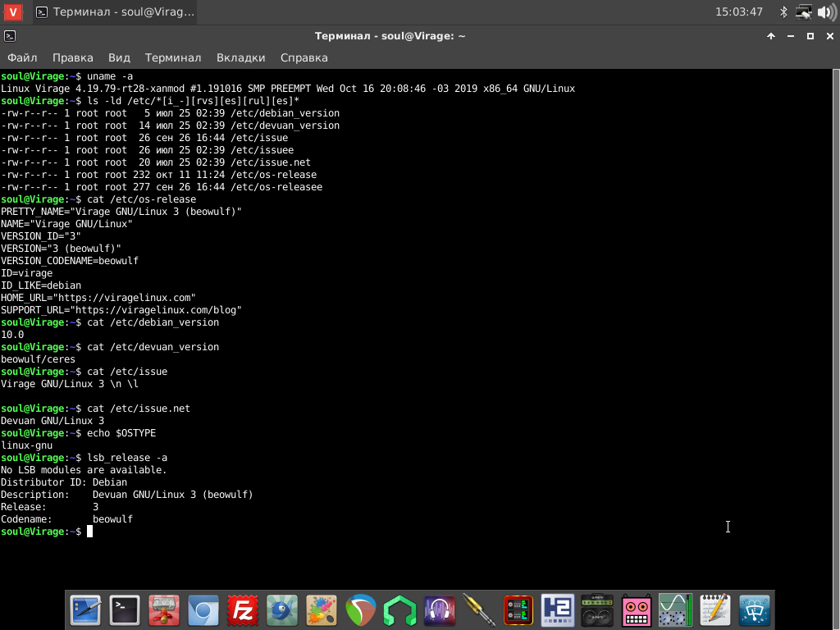Click the PRETTY_NAME line in os-release output
The image size is (840, 630).
[121, 212]
